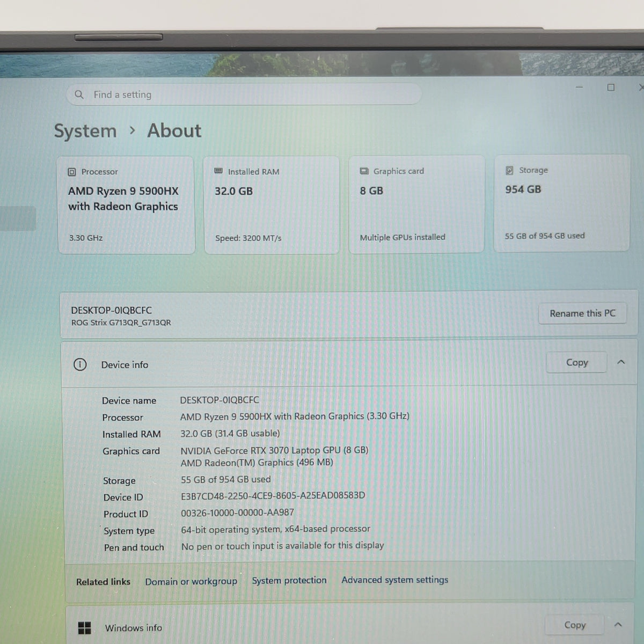Click AMD Radeon(TM) Graphics (496 MB) text
644x644 pixels.
(257, 463)
